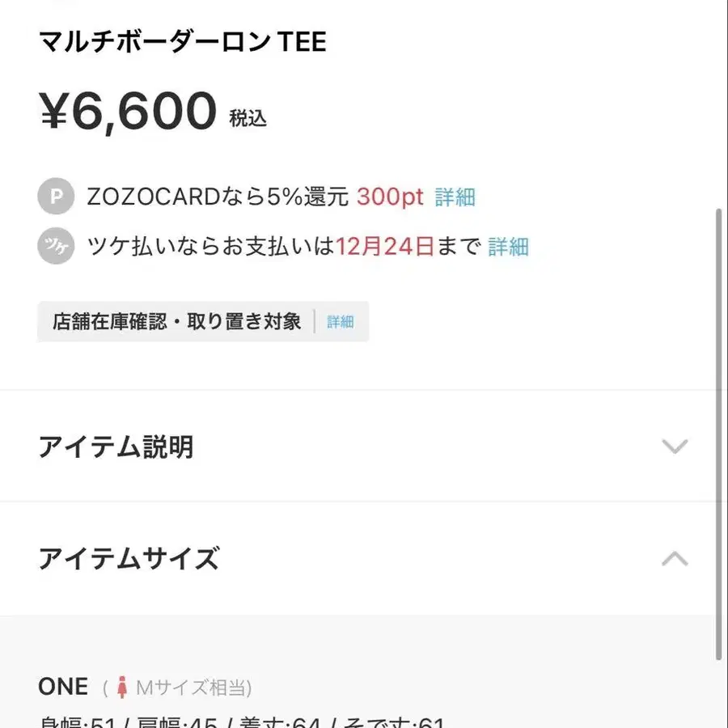728x728 pixels.
Task: Click the 税込 label beside the price
Action: [248, 119]
